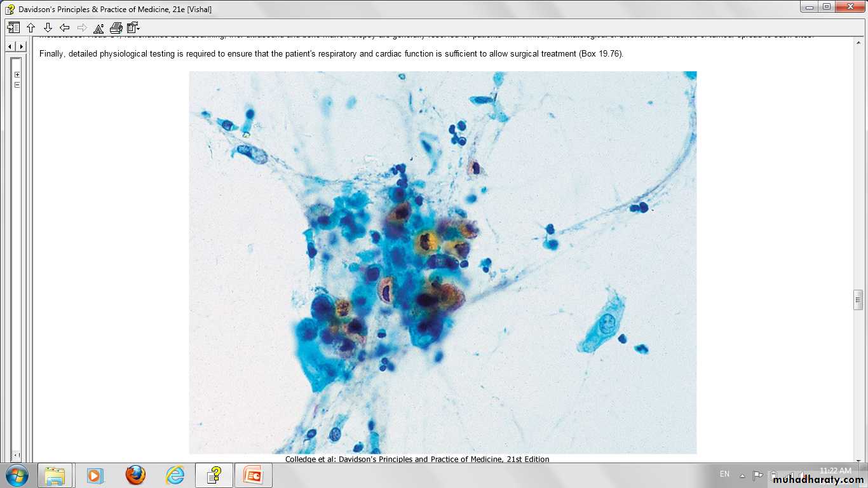868x488 pixels.
Task: Click the EN language indicator
Action: 724,474
